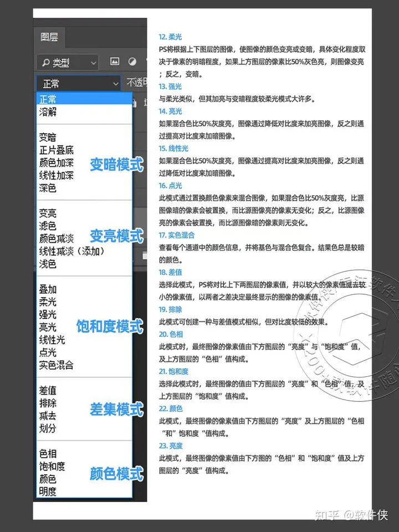The image size is (399, 532).
Task: Switch to the 图层 panel tab
Action: [49, 37]
